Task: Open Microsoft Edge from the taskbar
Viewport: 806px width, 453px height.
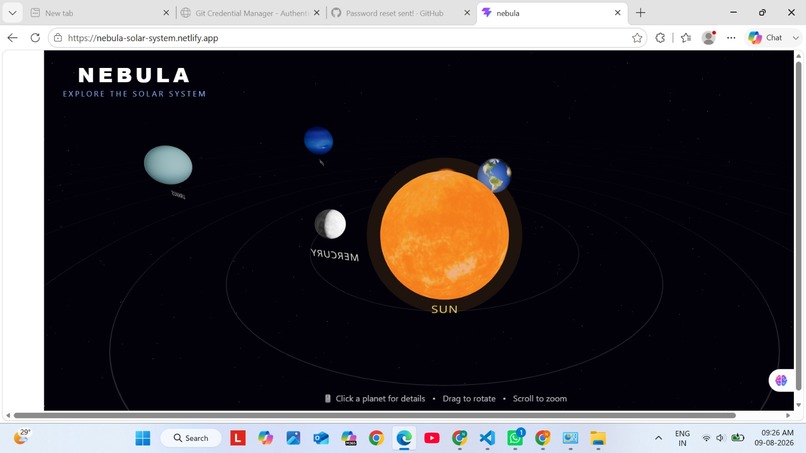Action: pyautogui.click(x=404, y=438)
